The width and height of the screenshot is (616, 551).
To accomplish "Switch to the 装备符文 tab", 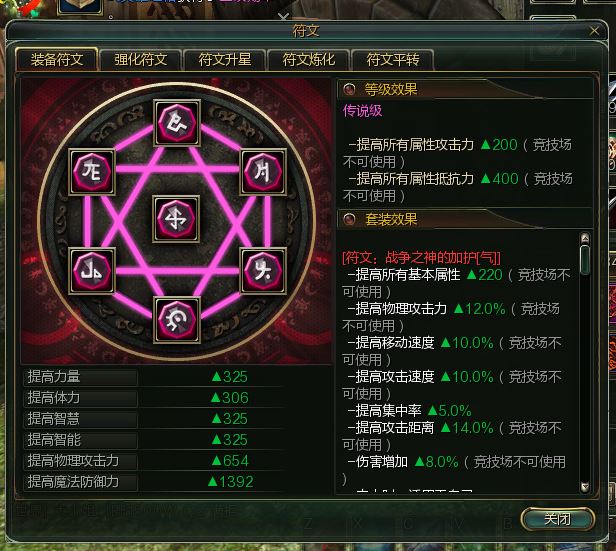I will pyautogui.click(x=57, y=60).
